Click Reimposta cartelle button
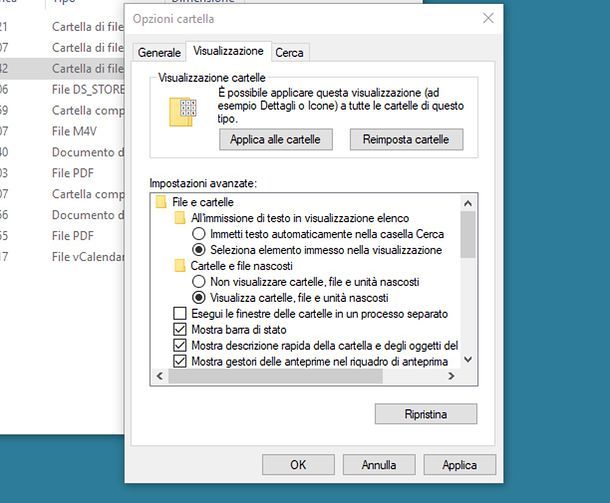610x503 pixels. 406,139
